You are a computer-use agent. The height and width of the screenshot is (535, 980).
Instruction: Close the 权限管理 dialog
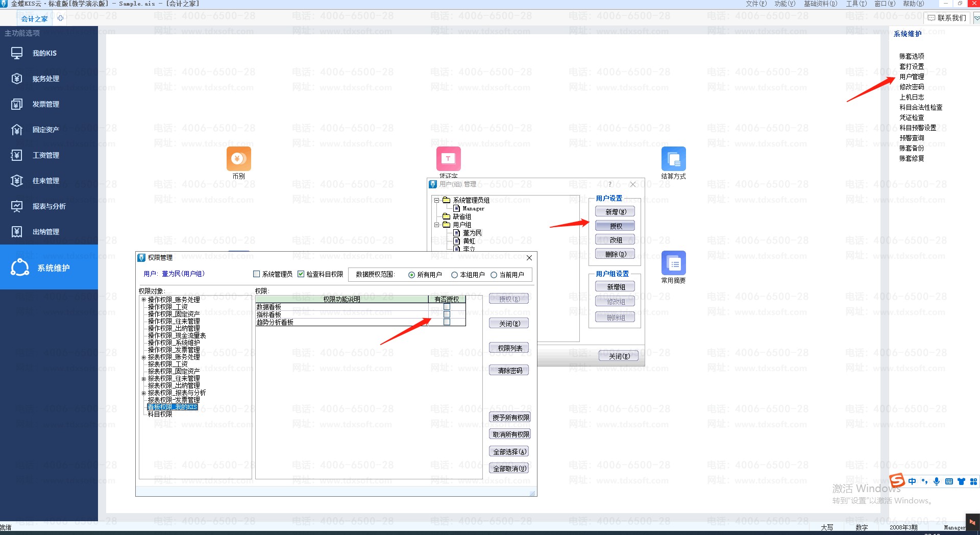click(529, 258)
